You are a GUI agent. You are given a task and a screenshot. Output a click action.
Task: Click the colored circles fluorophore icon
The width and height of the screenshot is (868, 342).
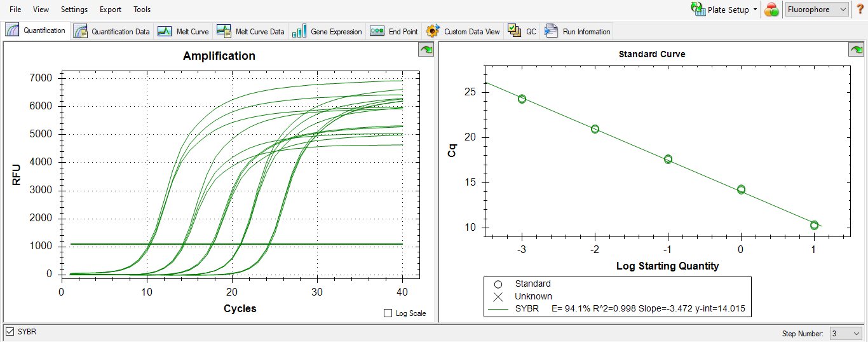coord(771,10)
